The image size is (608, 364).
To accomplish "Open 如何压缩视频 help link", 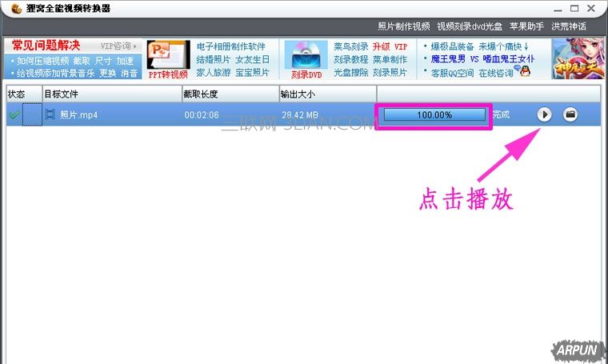I will [x=42, y=61].
